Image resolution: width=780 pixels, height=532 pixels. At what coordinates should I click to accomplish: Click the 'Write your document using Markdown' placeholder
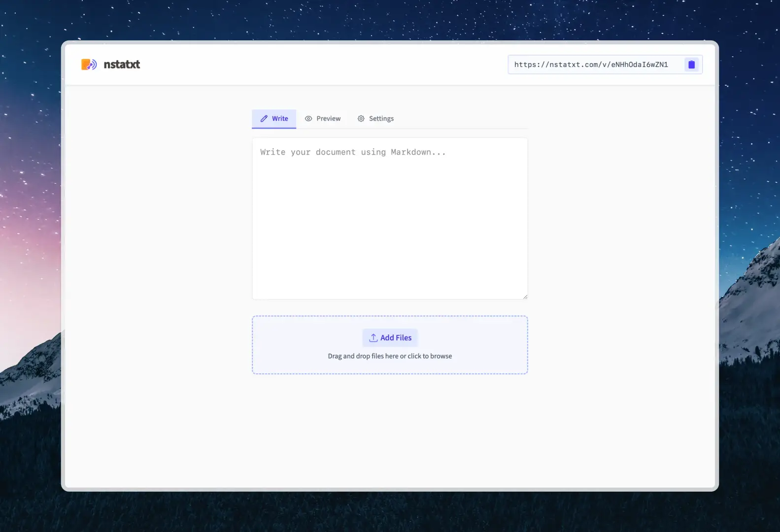pyautogui.click(x=353, y=152)
